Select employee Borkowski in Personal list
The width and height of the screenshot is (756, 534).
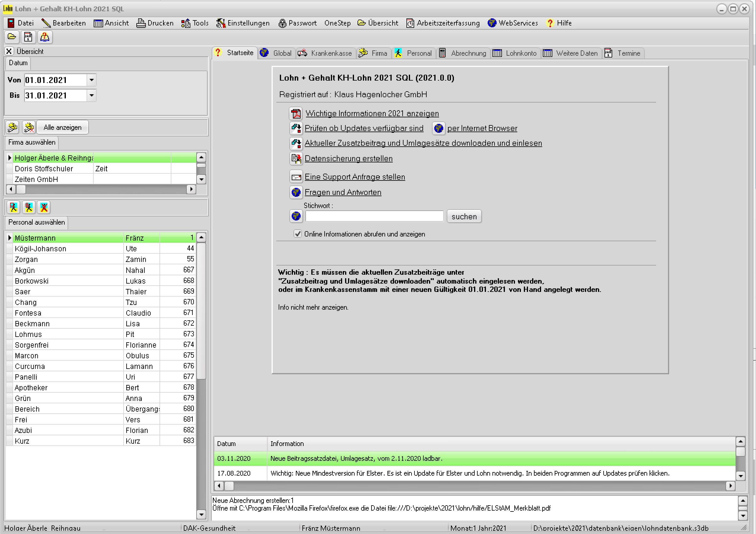tap(101, 281)
